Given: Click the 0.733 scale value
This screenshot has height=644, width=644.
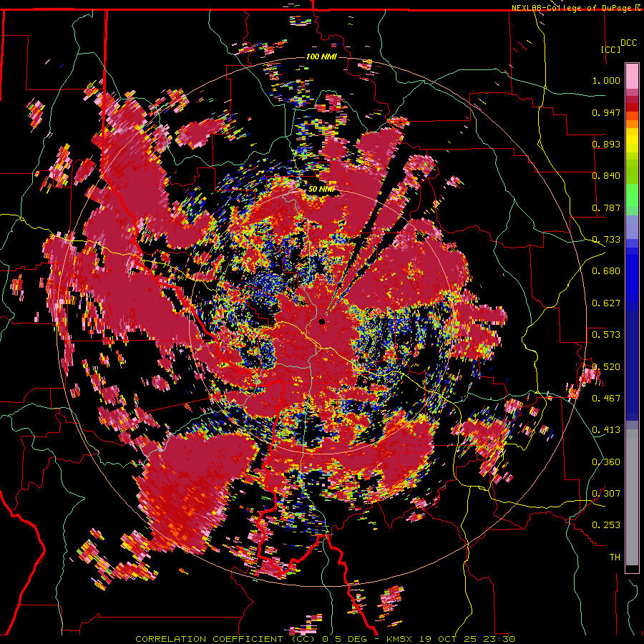Looking at the screenshot, I should pos(606,240).
